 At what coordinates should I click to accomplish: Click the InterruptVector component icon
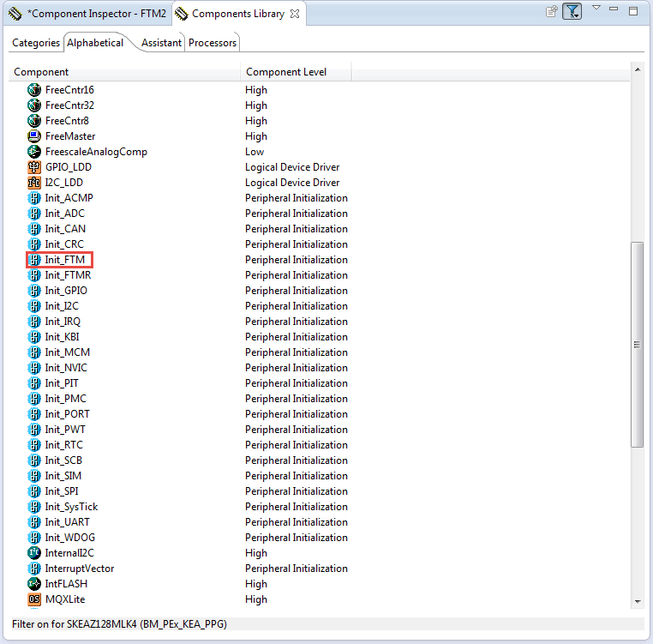click(x=34, y=568)
